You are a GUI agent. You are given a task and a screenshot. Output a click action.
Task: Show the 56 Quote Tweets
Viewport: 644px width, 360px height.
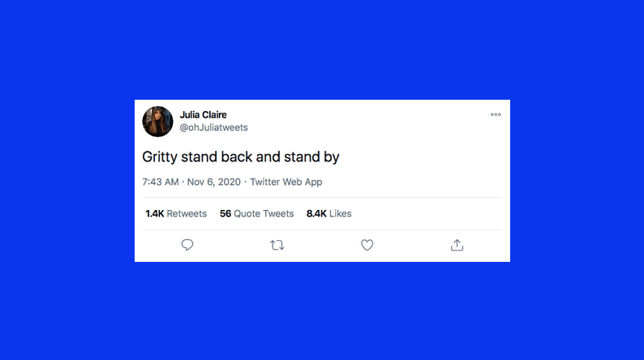click(256, 213)
